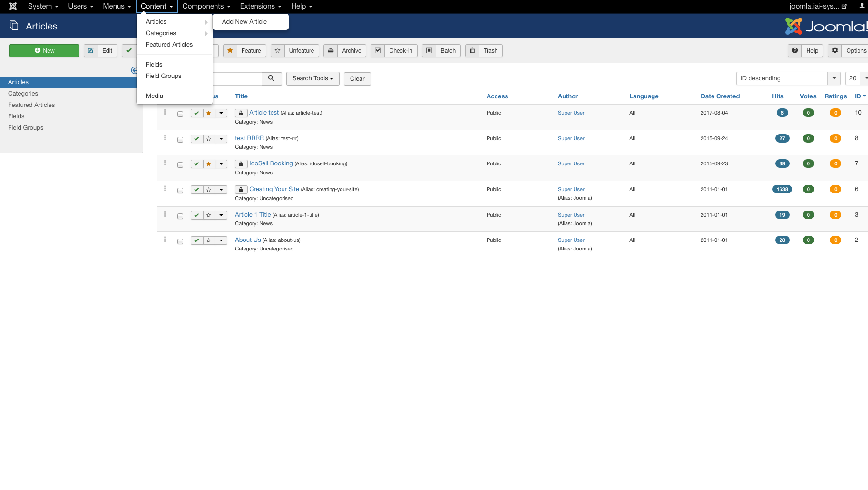Image resolution: width=868 pixels, height=490 pixels.
Task: Select checkbox for Creating Your Site row
Action: pos(180,191)
